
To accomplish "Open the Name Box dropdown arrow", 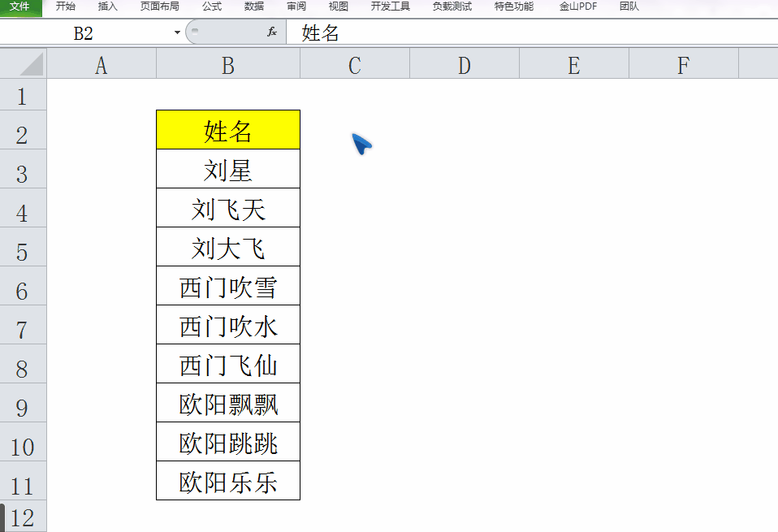I will coord(175,32).
